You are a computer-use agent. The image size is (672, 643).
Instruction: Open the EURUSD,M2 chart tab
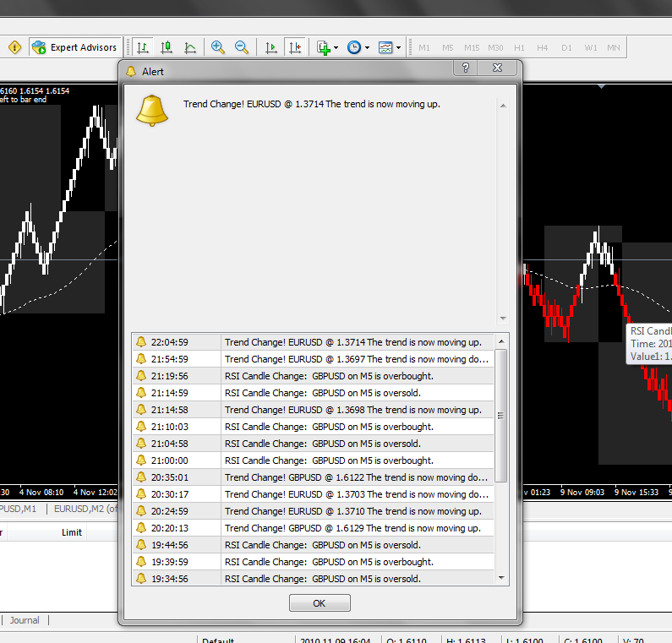coord(85,509)
